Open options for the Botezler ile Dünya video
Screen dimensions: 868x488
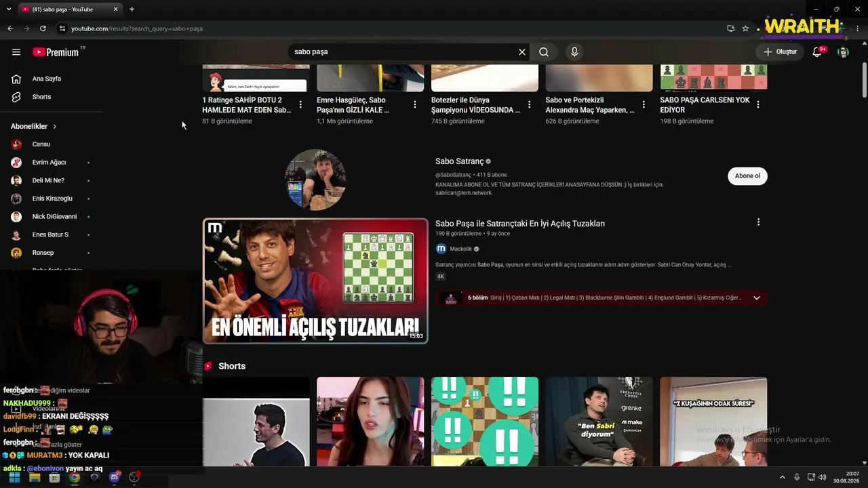click(529, 104)
